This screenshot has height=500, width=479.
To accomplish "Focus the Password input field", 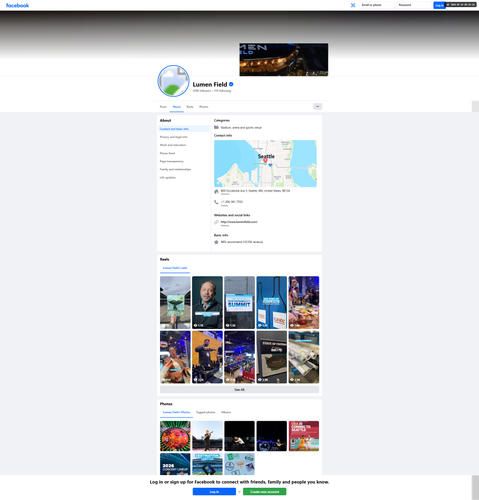I will click(414, 5).
